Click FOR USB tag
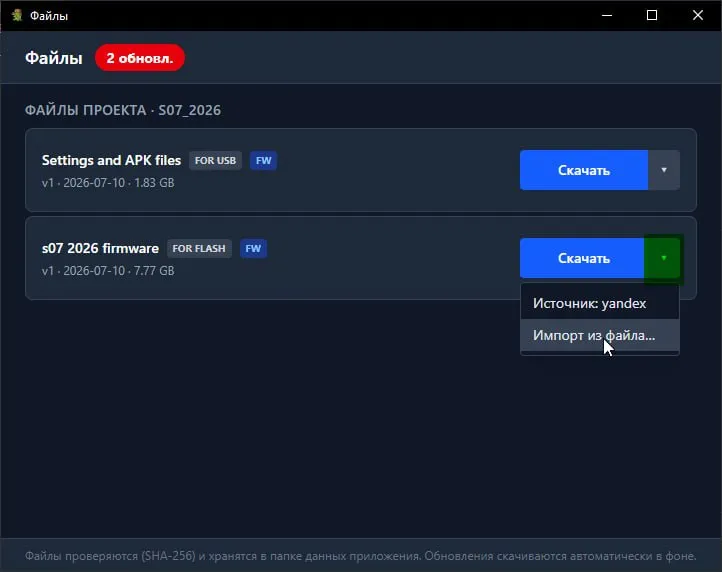Viewport: 722px width, 572px height. pos(215,160)
